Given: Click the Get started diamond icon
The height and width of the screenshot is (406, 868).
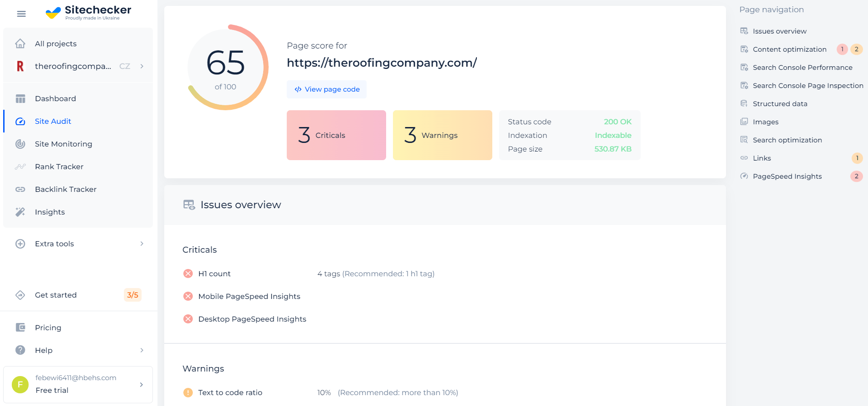Looking at the screenshot, I should point(20,295).
